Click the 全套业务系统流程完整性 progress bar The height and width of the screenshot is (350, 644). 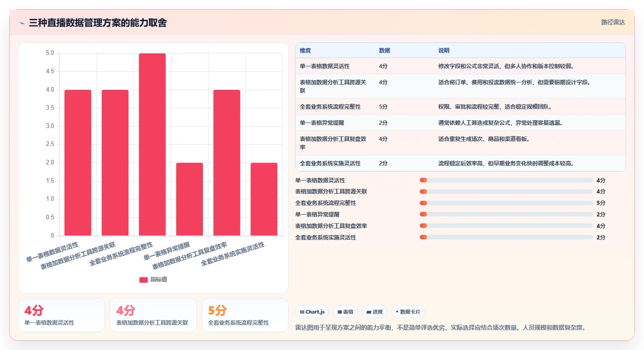(x=506, y=203)
